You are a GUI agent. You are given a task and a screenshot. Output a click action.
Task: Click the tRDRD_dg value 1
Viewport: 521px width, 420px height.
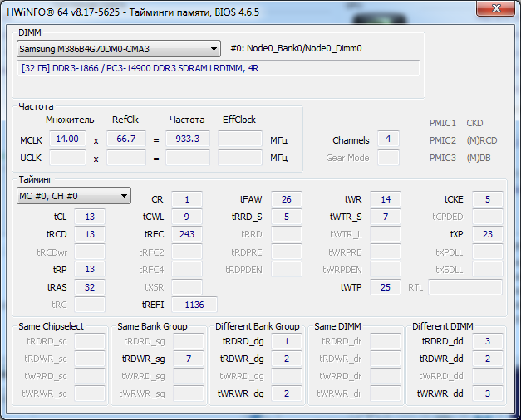(x=287, y=341)
